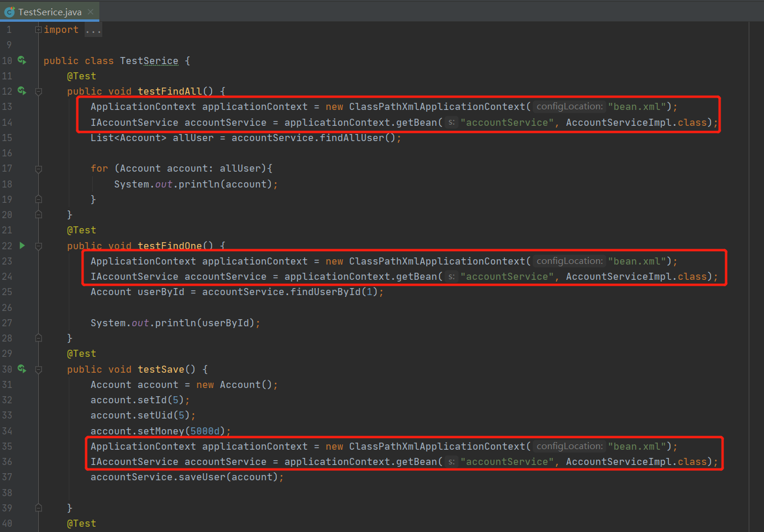Close the TestSerice.java editor tab
Image resolution: width=764 pixels, height=532 pixels.
point(91,12)
